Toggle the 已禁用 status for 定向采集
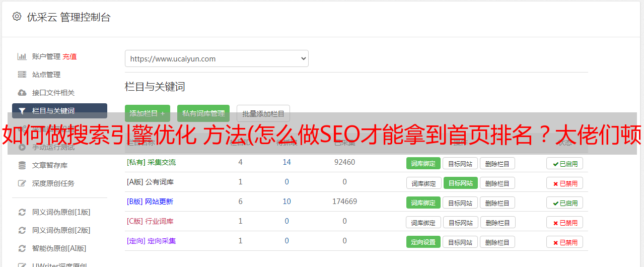The width and height of the screenshot is (644, 267). pyautogui.click(x=565, y=242)
